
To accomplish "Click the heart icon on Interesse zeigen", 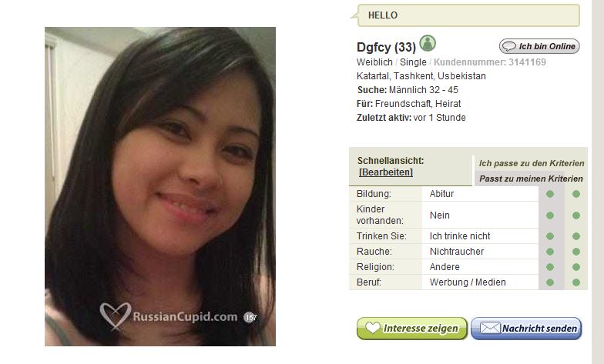I will [372, 328].
